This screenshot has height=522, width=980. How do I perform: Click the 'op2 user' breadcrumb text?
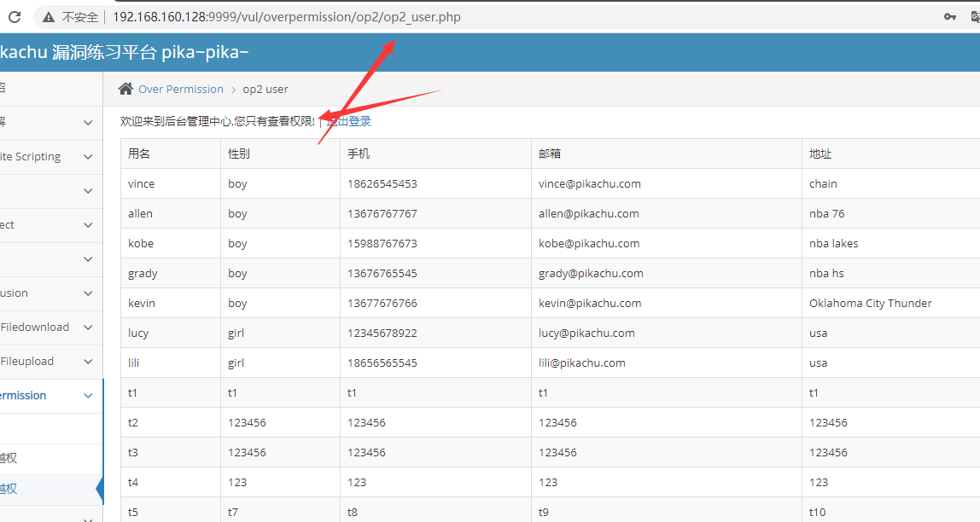pos(265,90)
